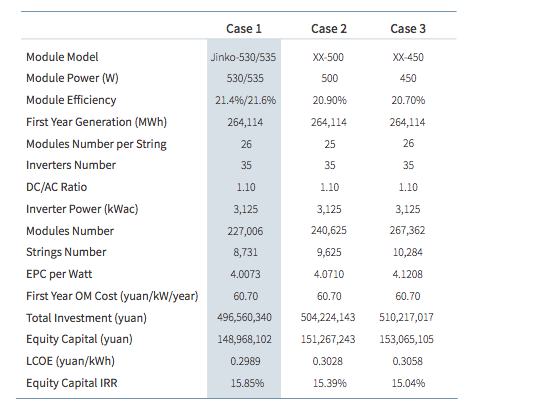This screenshot has height=414, width=536.
Task: Select the 0.3058 LCOE value
Action: pyautogui.click(x=407, y=361)
